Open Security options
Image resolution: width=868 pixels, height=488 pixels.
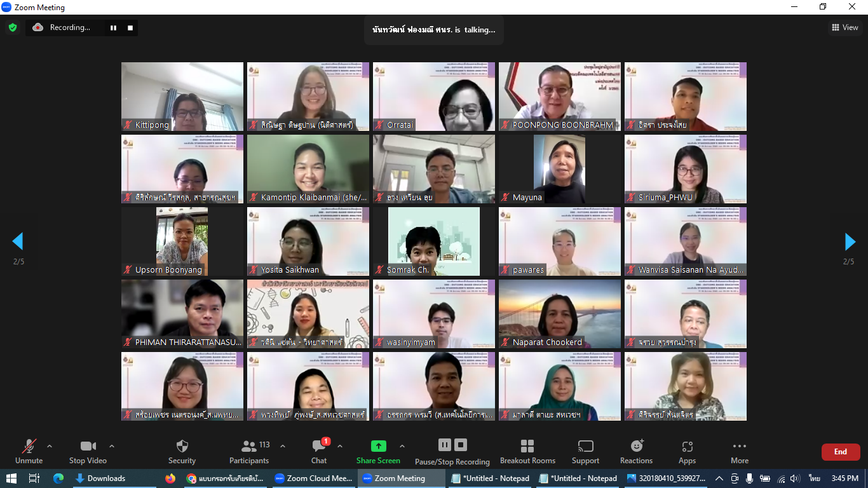[x=182, y=452]
